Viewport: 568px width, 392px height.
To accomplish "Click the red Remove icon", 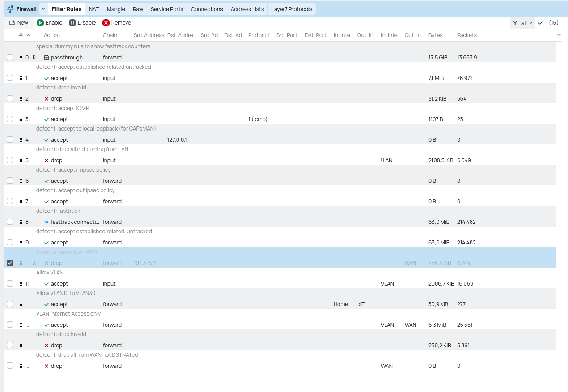I will pyautogui.click(x=106, y=22).
